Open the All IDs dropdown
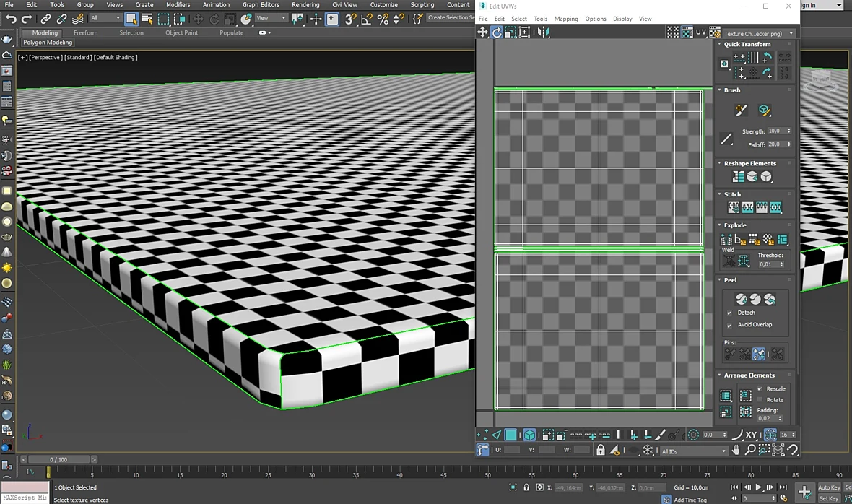 tap(694, 451)
